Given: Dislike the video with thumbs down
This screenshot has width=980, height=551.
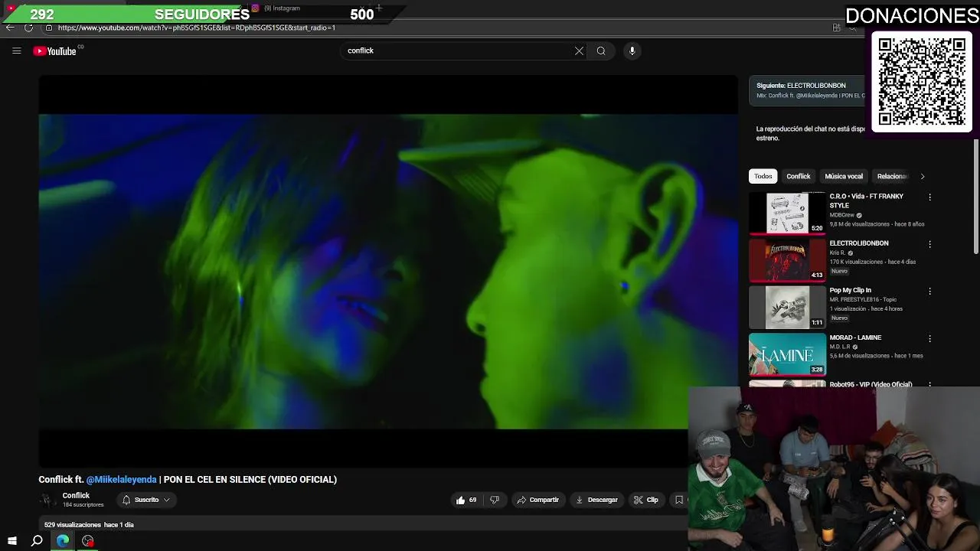Looking at the screenshot, I should click(x=495, y=500).
